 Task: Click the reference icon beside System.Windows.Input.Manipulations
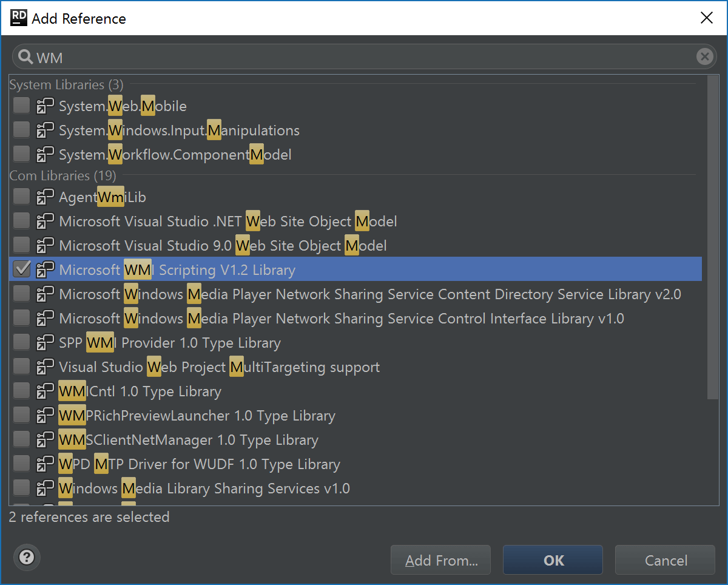coord(45,130)
